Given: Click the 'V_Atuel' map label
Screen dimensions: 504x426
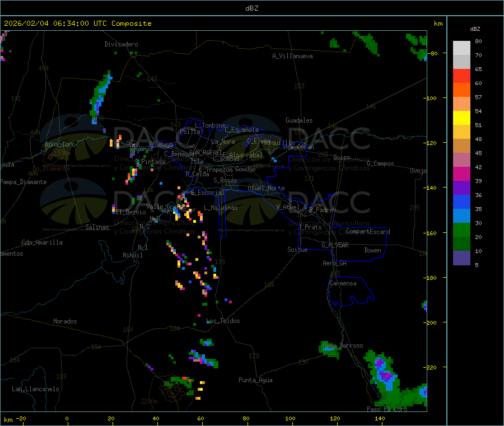Looking at the screenshot, I should 288,207.
